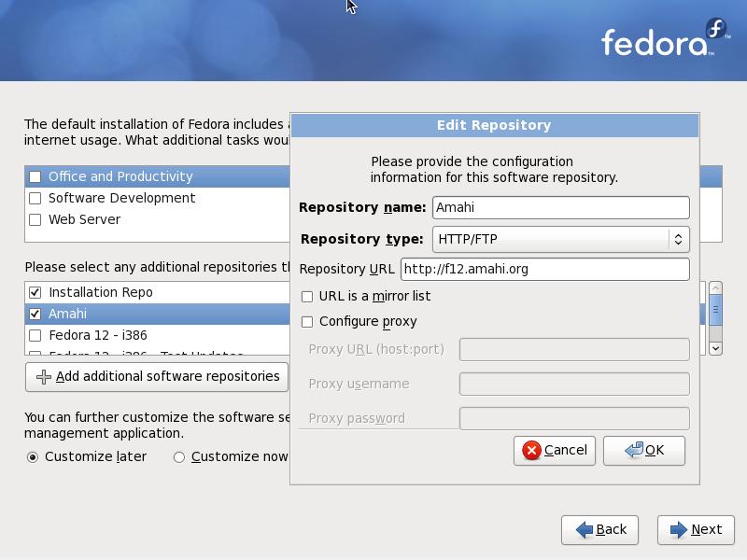The width and height of the screenshot is (747, 560).
Task: Click the Proxy URL (host:port) field
Action: [x=574, y=349]
